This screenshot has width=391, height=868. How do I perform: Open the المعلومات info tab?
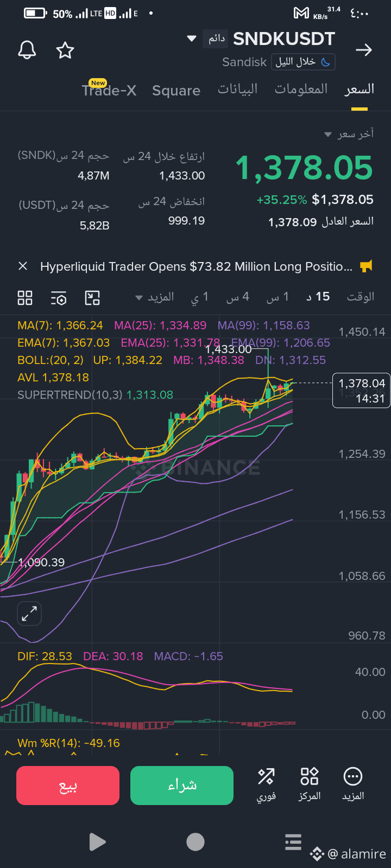tap(301, 90)
